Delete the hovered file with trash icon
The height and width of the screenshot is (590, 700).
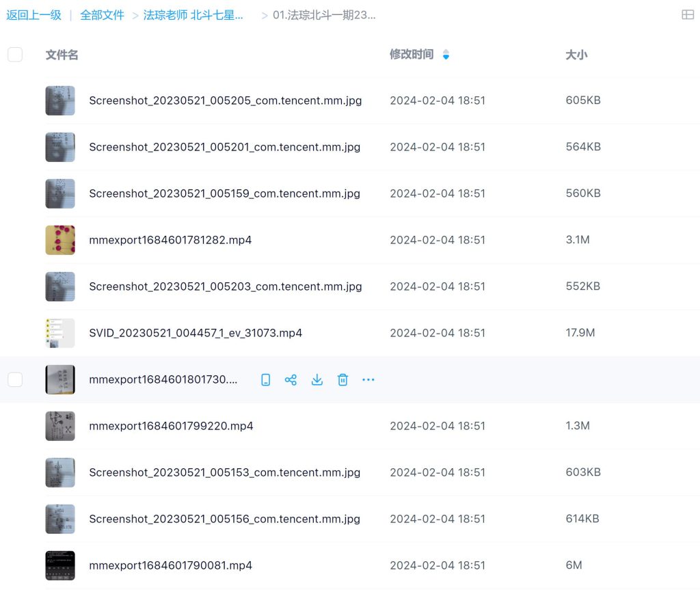(x=343, y=379)
